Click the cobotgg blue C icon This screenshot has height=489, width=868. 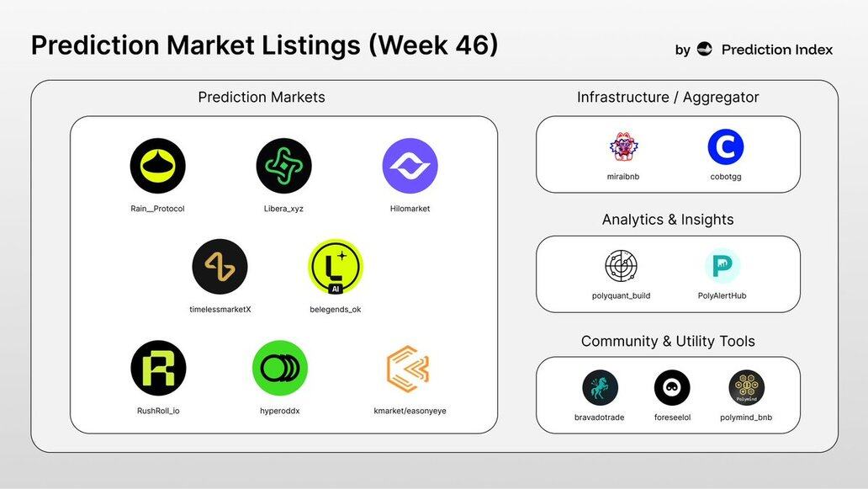[726, 147]
